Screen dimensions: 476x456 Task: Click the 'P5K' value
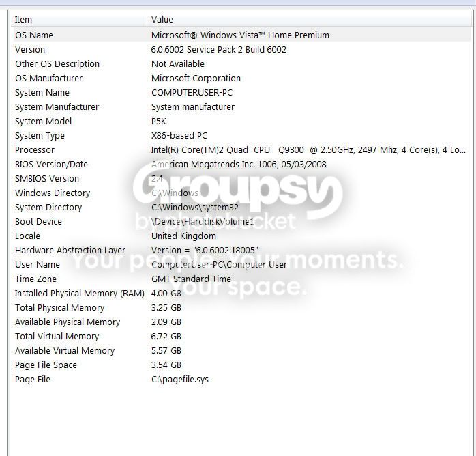coord(159,122)
